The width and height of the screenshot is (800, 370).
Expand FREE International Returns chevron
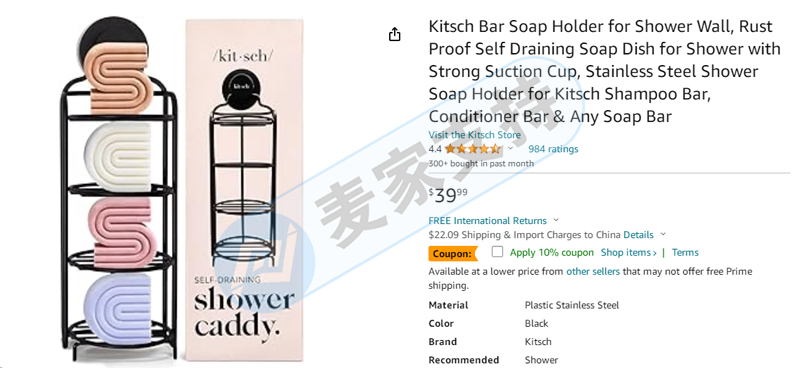pos(556,220)
